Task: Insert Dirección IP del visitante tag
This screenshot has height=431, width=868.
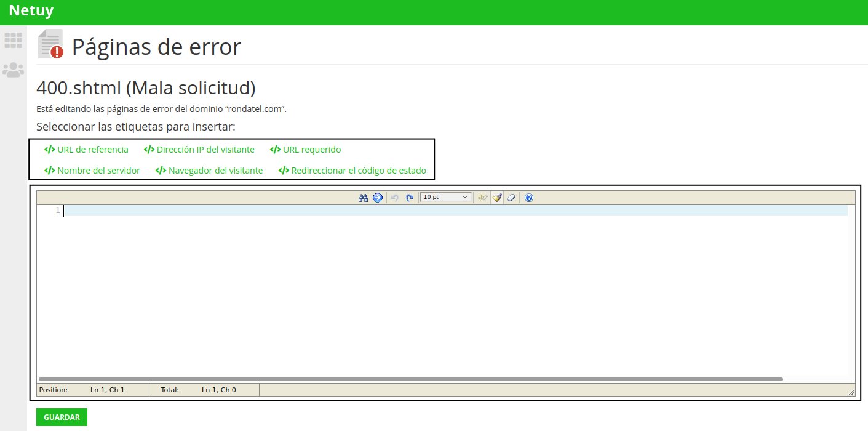Action: (199, 150)
